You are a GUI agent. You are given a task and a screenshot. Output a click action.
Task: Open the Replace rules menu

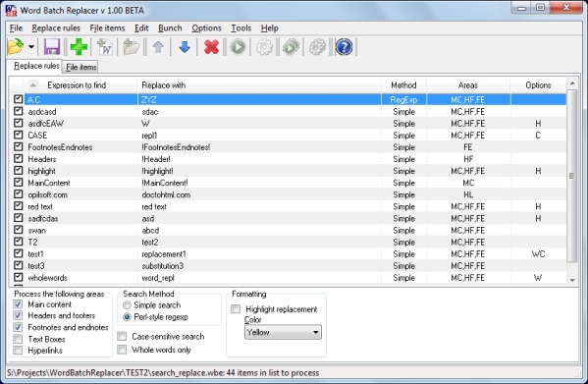[56, 28]
